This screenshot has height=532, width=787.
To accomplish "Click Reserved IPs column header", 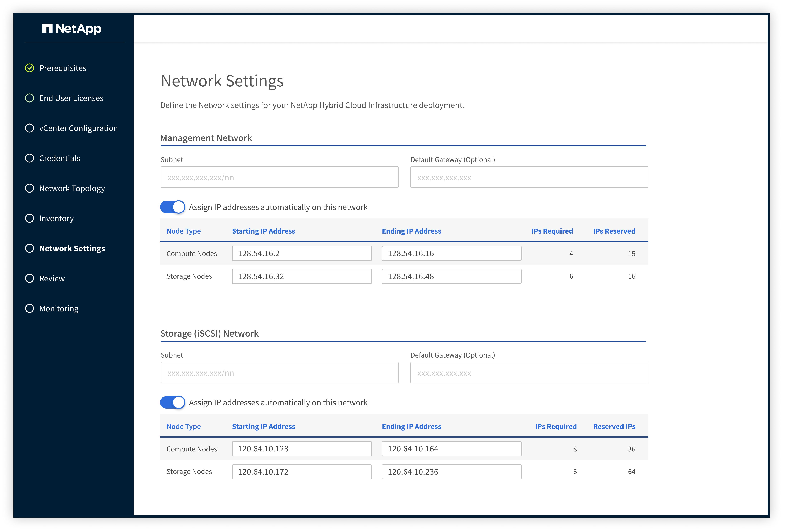I will pos(614,426).
